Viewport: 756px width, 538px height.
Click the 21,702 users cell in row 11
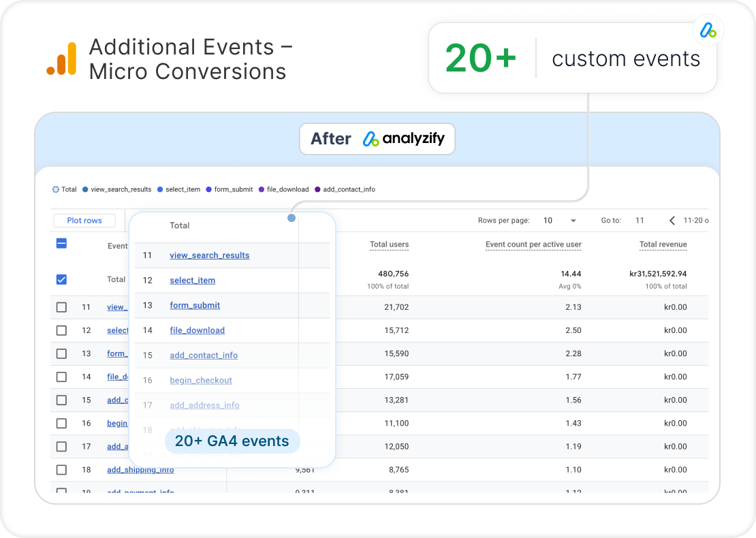pos(396,307)
